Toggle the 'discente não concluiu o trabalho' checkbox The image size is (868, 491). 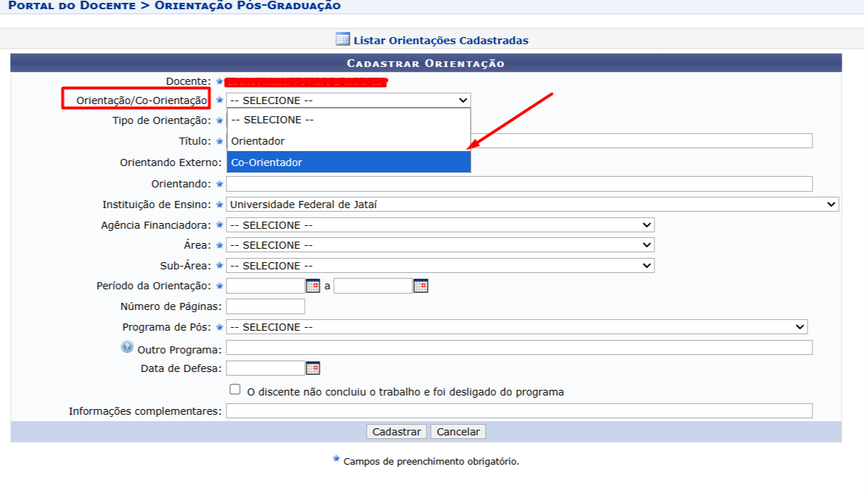235,390
